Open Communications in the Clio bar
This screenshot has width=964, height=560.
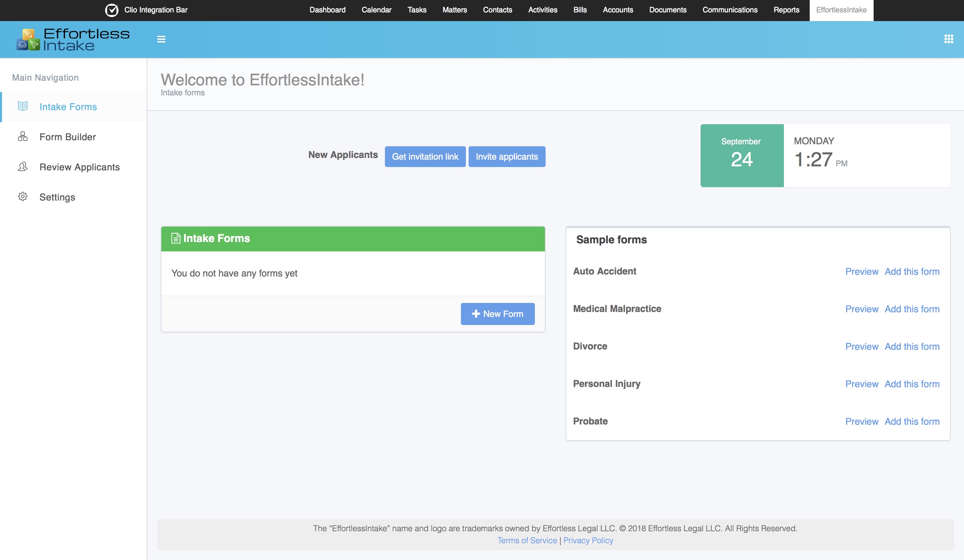point(729,10)
